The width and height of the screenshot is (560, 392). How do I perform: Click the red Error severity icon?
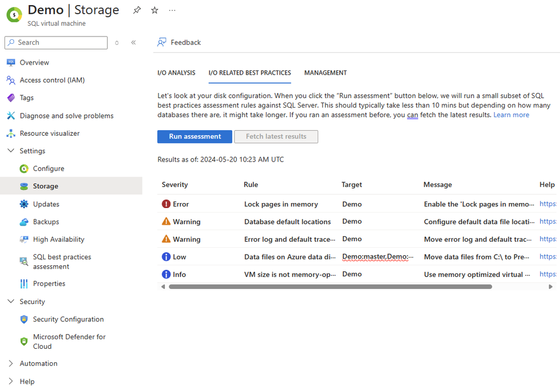[166, 204]
